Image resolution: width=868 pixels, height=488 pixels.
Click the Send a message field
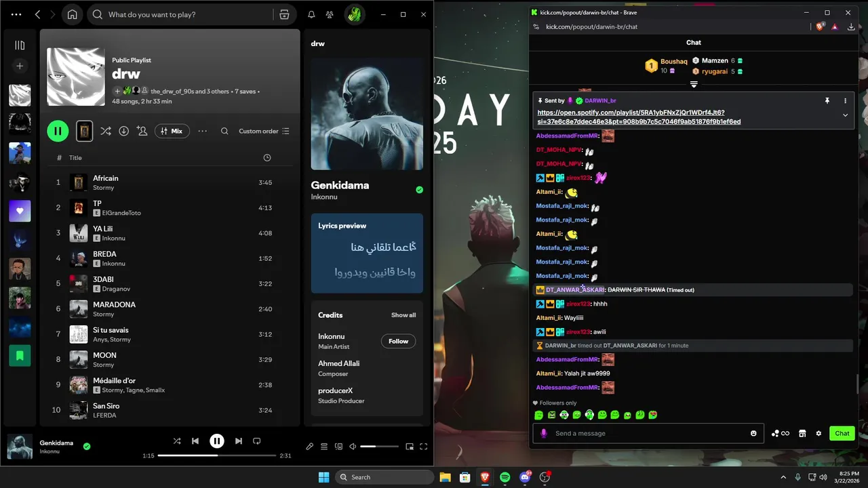coord(648,433)
